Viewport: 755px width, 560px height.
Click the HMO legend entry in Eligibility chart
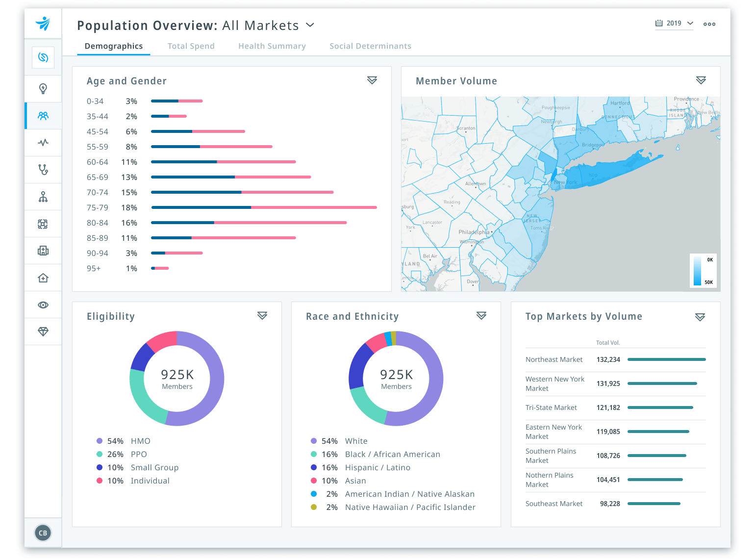pyautogui.click(x=140, y=441)
